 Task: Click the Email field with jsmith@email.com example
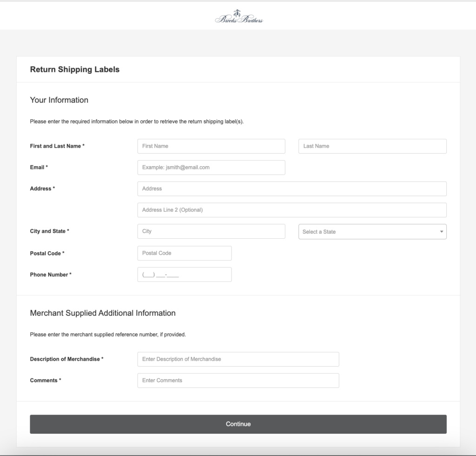[x=211, y=167]
